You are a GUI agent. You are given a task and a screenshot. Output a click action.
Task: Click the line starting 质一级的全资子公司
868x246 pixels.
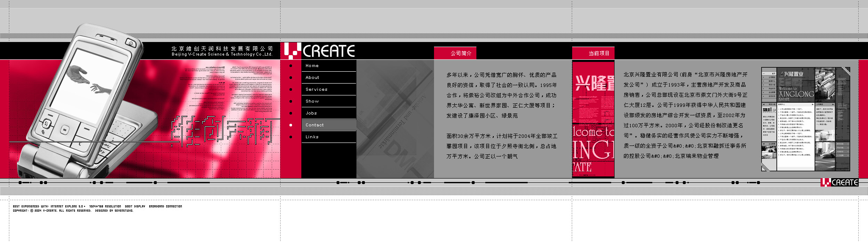[x=684, y=146]
